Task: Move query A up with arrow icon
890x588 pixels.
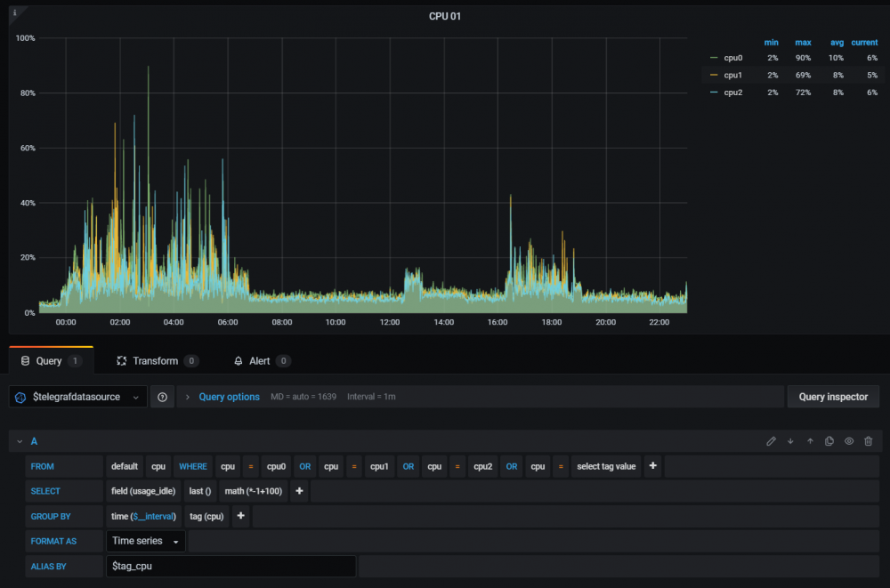Action: [x=810, y=441]
